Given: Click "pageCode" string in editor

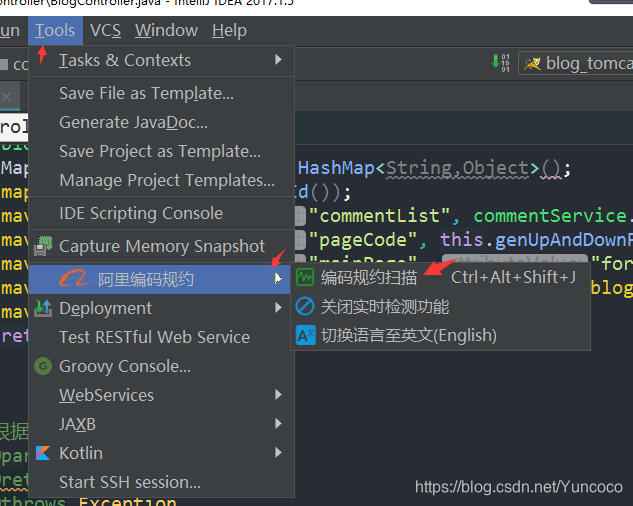Looking at the screenshot, I should tap(363, 240).
